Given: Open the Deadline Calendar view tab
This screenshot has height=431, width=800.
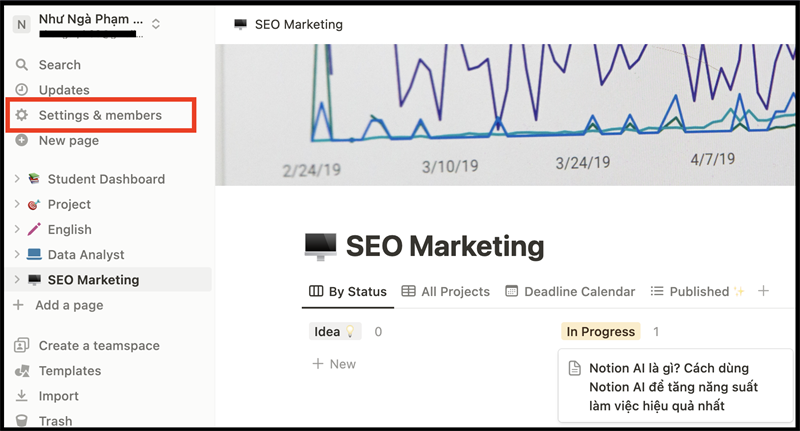Looking at the screenshot, I should click(x=570, y=292).
